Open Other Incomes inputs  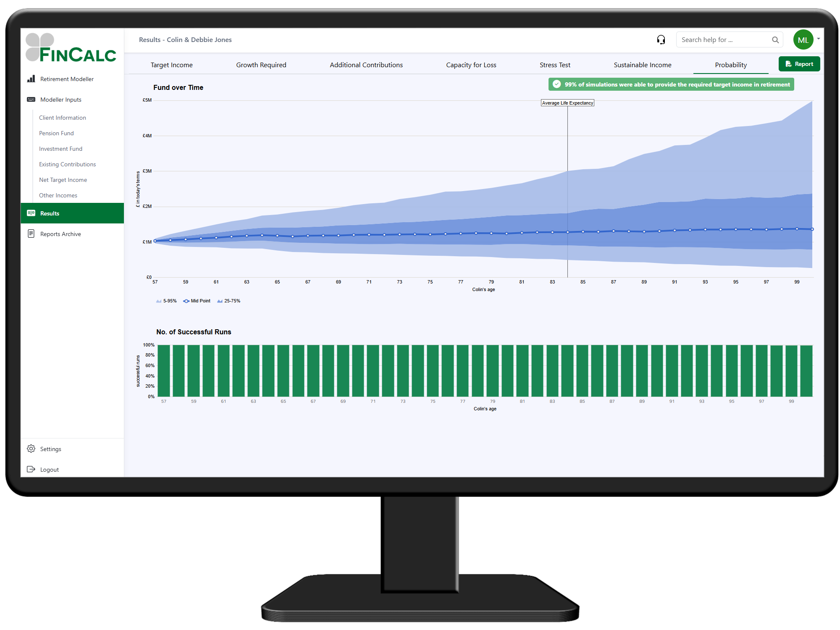58,195
